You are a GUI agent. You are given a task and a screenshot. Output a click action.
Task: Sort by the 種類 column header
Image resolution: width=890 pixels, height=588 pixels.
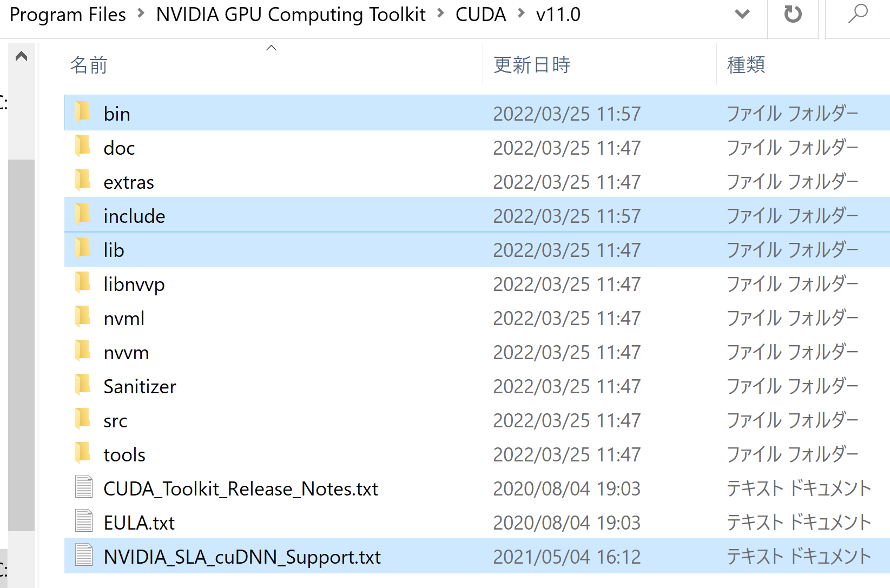pos(746,65)
